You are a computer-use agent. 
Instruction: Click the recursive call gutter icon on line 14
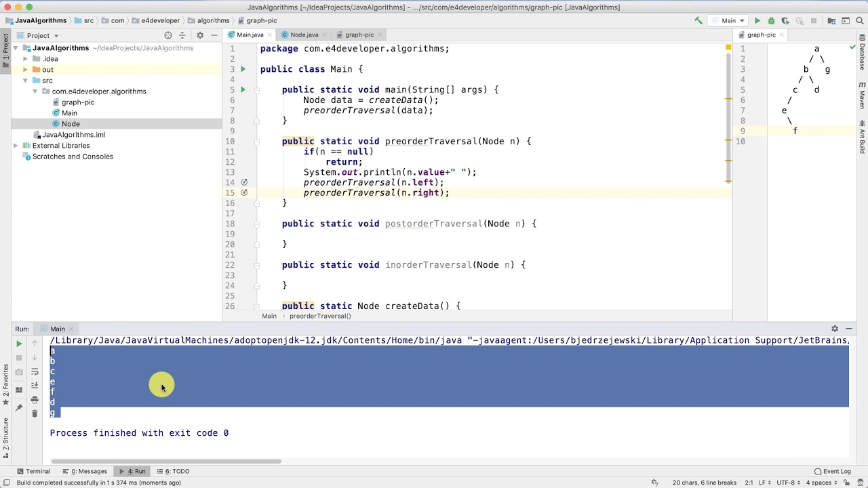(x=244, y=182)
